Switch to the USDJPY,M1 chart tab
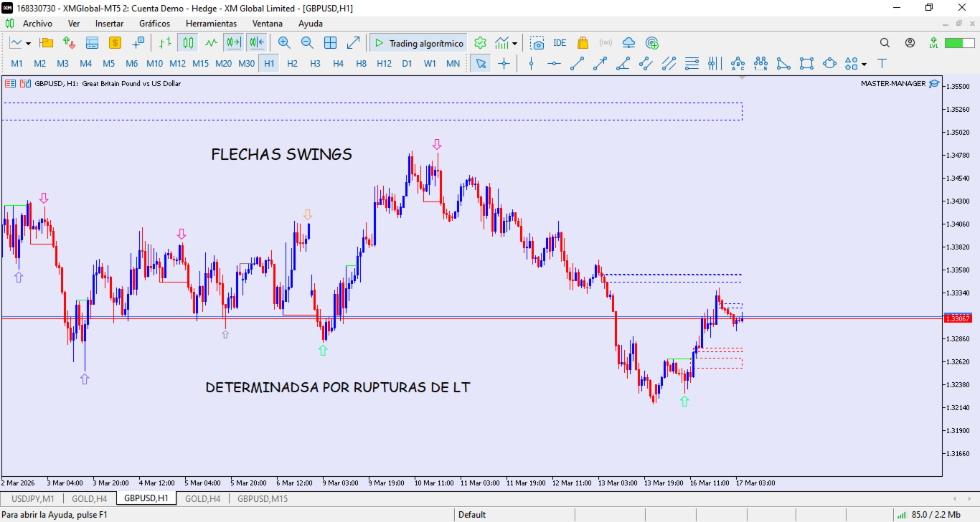980x522 pixels. tap(33, 498)
